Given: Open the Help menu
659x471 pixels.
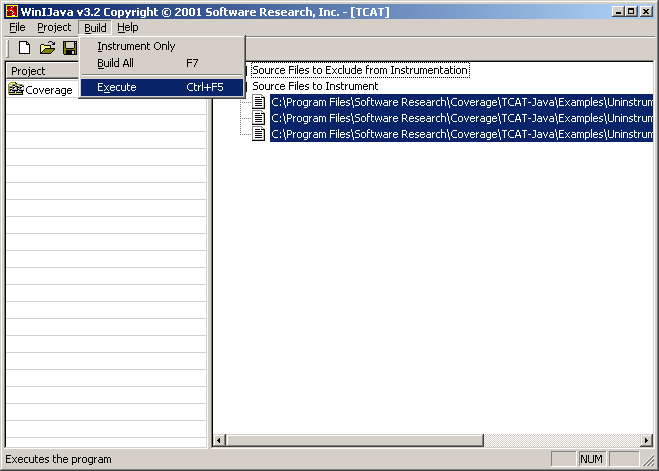Looking at the screenshot, I should click(x=128, y=27).
